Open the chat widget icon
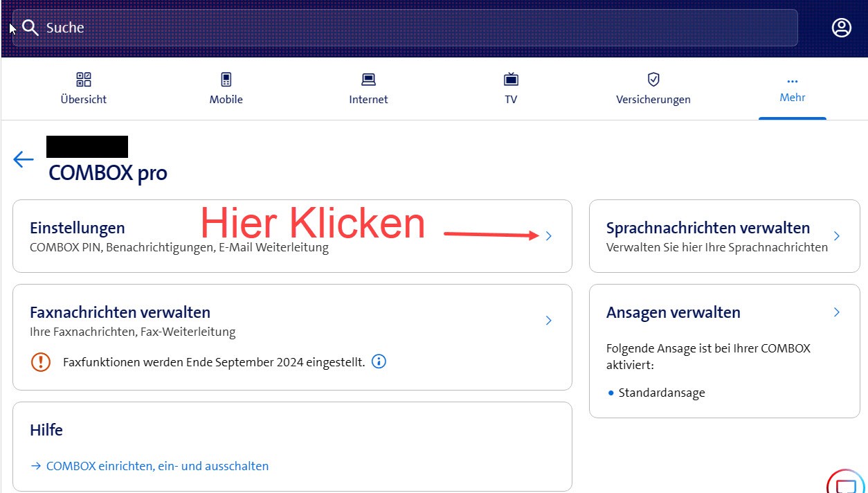Viewport: 868px width, 493px height. (847, 483)
